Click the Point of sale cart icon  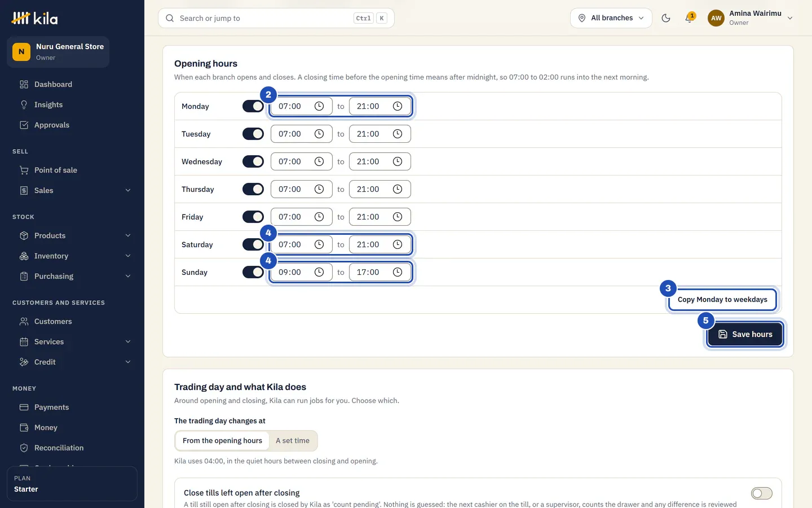24,170
